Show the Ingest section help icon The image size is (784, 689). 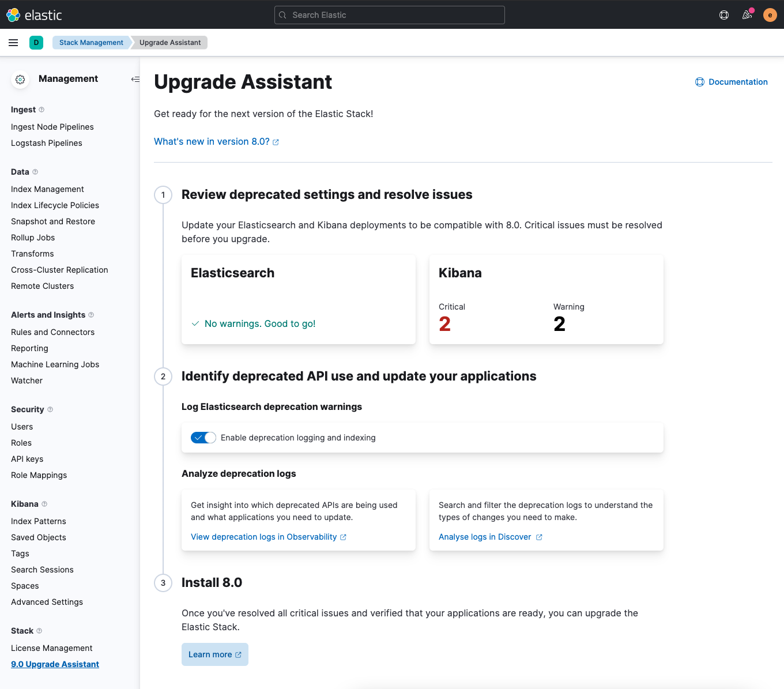point(42,110)
